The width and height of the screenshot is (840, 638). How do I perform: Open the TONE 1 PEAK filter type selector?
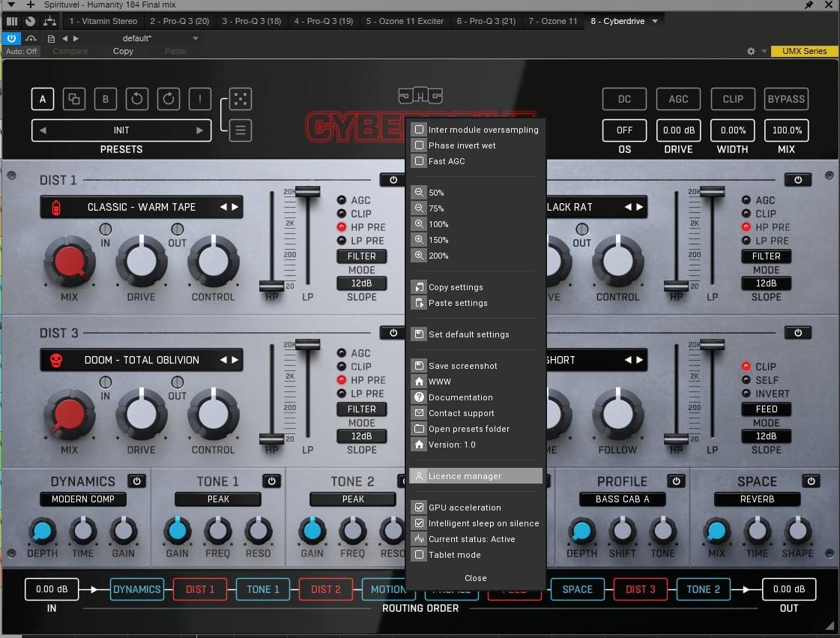218,499
